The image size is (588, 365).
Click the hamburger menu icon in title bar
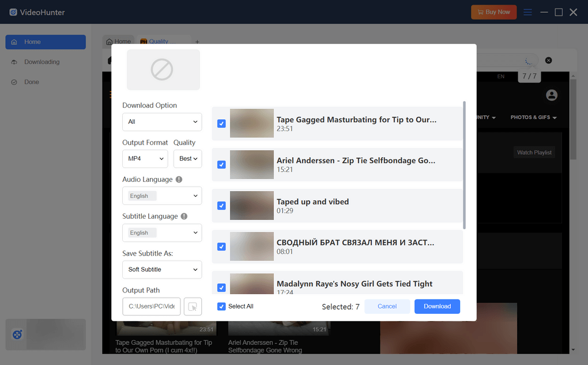[x=527, y=12]
